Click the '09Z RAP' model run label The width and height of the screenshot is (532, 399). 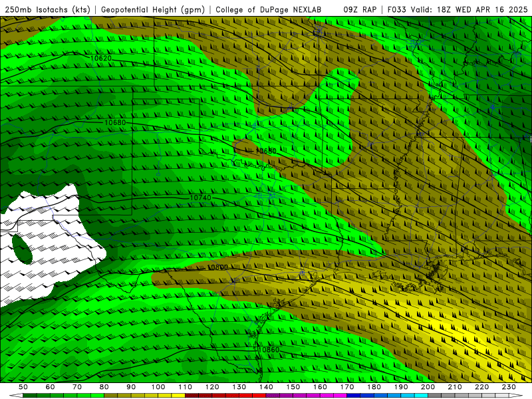pyautogui.click(x=360, y=9)
